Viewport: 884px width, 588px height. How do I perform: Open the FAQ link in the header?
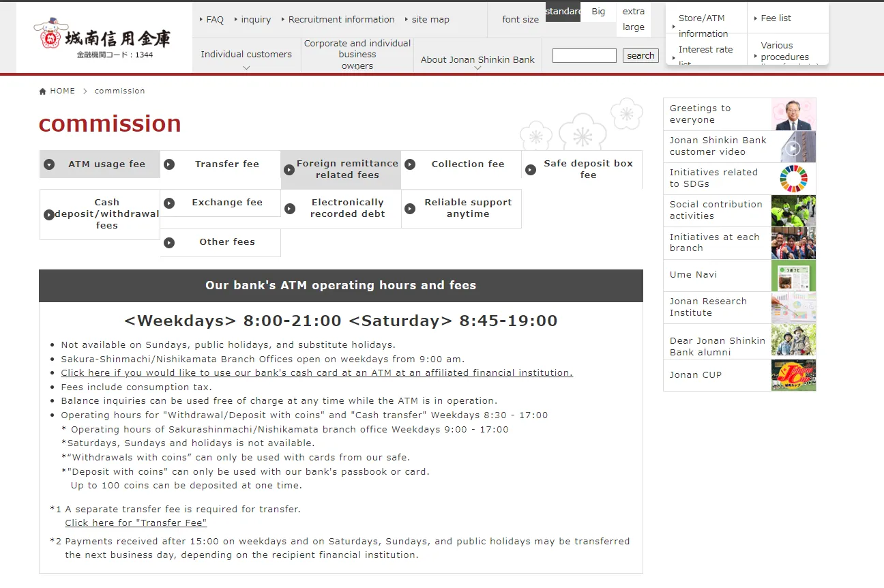[215, 20]
